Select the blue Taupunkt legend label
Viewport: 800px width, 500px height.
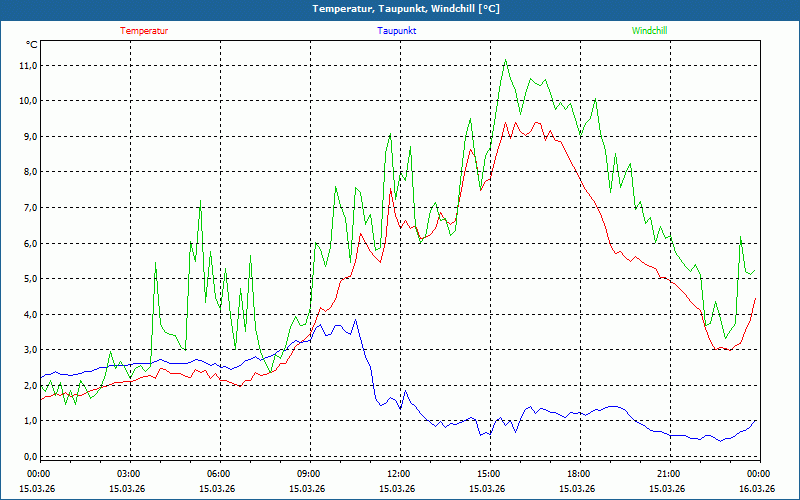click(397, 31)
